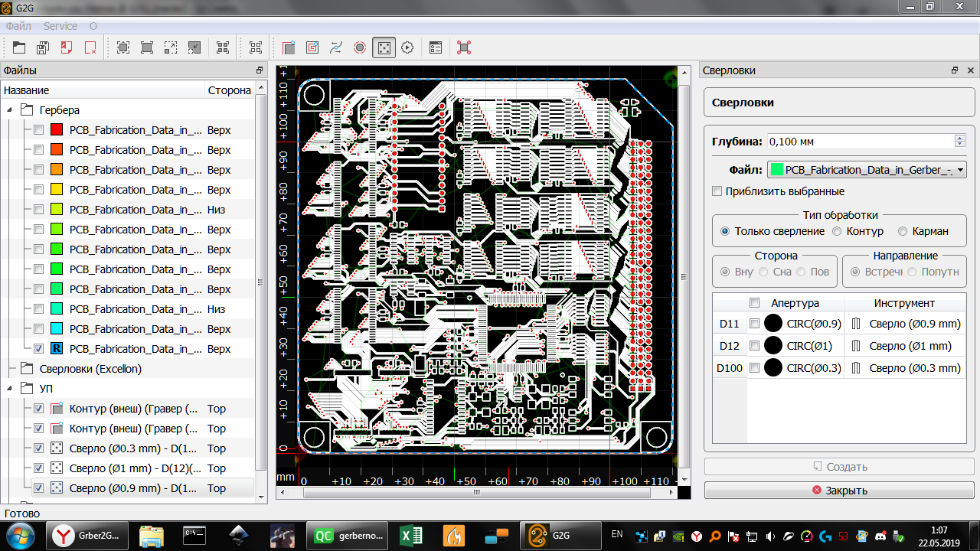Open the Windows Start menu
The height and width of the screenshot is (551, 980).
click(20, 536)
